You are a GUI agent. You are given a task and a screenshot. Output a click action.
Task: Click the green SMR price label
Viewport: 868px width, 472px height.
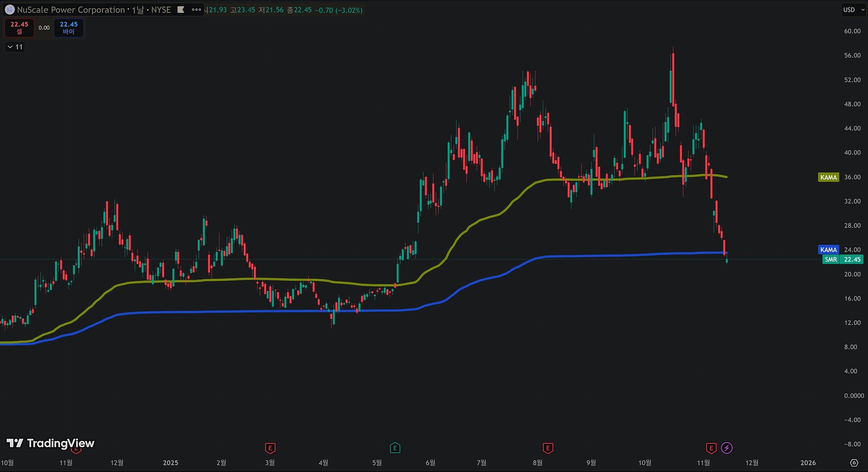843,260
